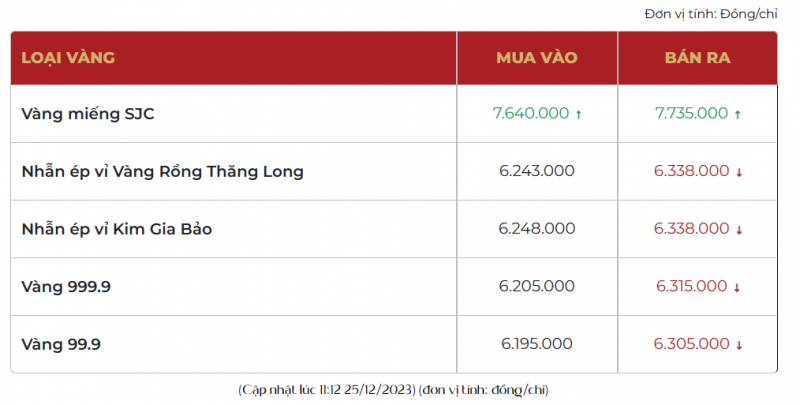Screen dimensions: 800x405
Task: Click the SJC sell price 7.735.000
Action: pos(691,114)
